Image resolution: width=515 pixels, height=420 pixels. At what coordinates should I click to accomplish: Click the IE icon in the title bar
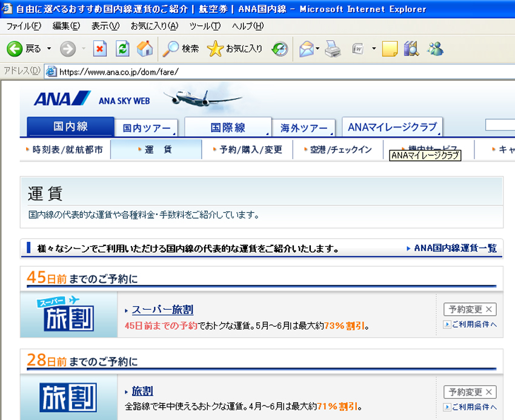7,8
